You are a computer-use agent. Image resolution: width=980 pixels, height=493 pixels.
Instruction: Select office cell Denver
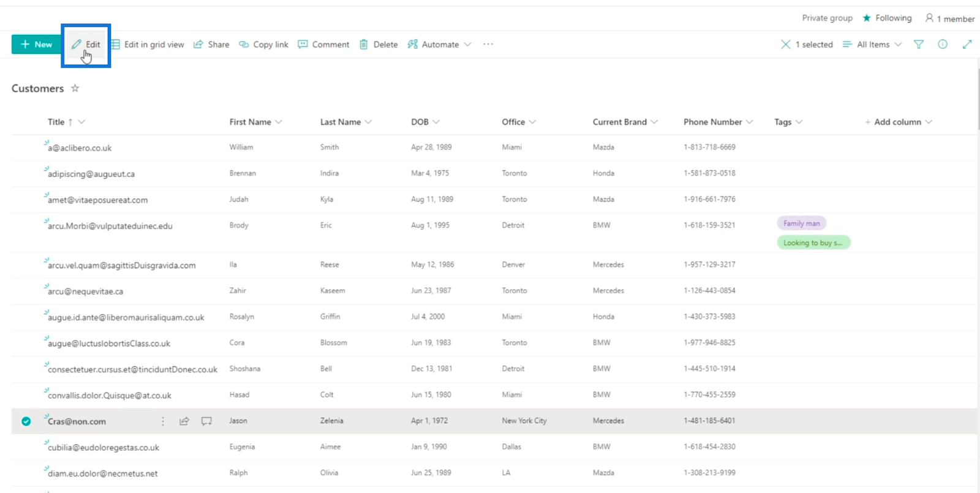(x=513, y=265)
